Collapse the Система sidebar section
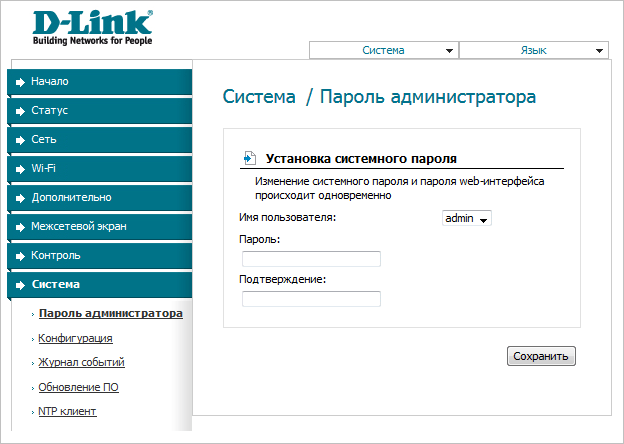 99,284
